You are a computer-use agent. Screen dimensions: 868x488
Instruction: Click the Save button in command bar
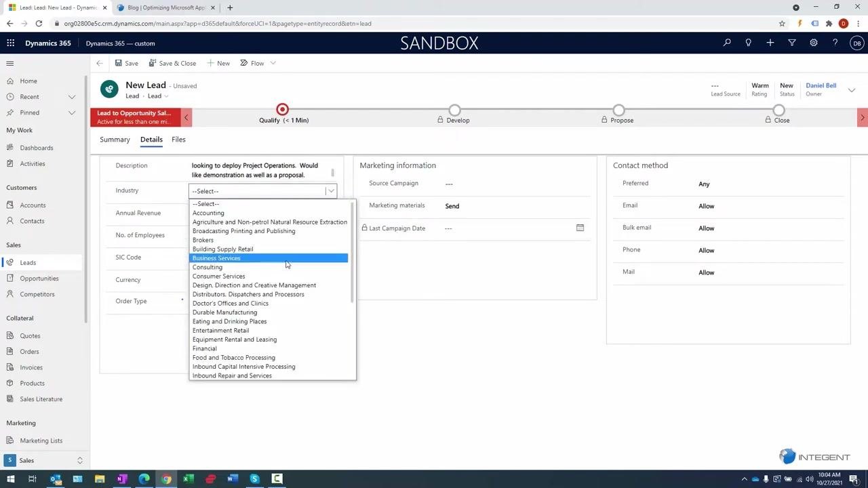(x=126, y=63)
